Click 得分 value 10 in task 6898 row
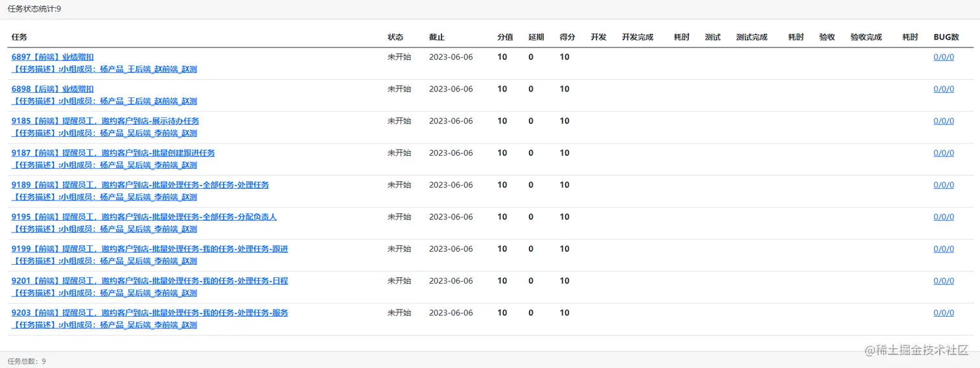980x368 pixels. (565, 89)
